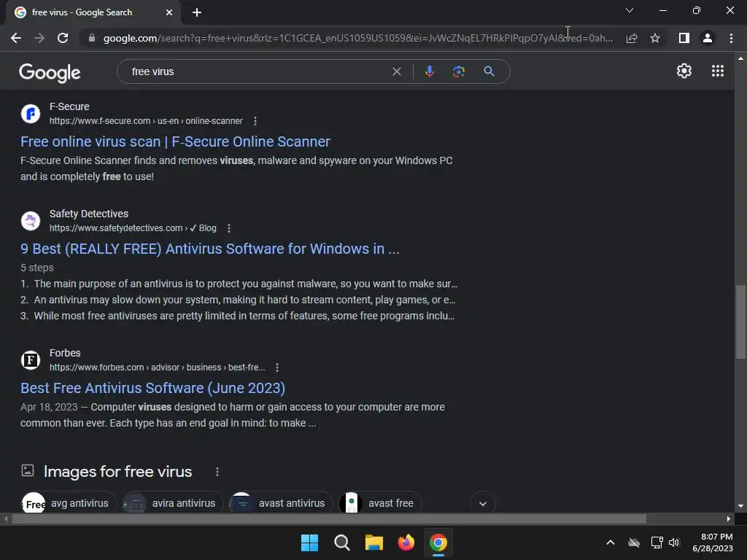Open Google quick settings gear
Screen dimensions: 747x560
tap(684, 71)
